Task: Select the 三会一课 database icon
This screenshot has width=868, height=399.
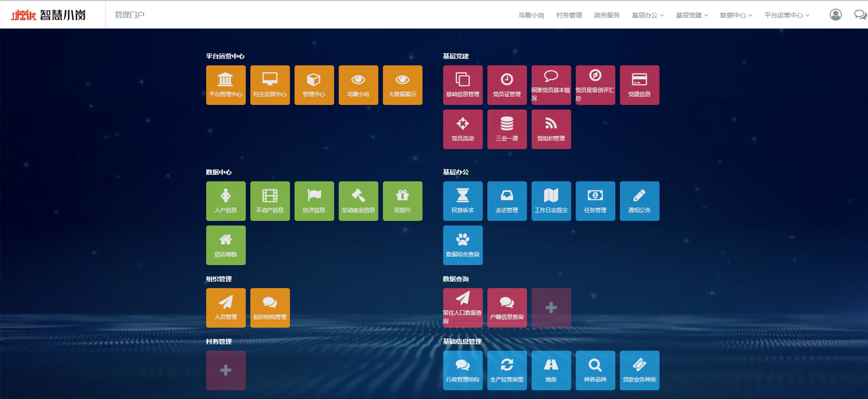Action: coord(507,124)
